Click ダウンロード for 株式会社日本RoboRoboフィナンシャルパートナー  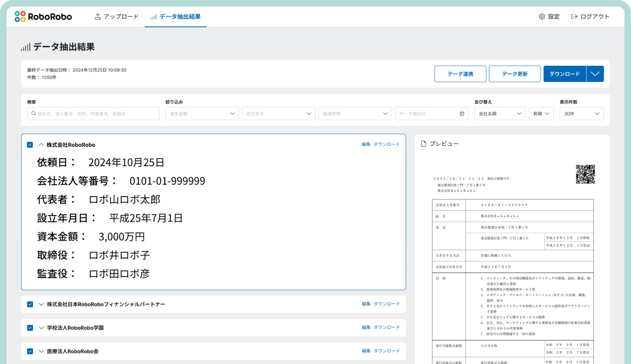[x=387, y=304]
